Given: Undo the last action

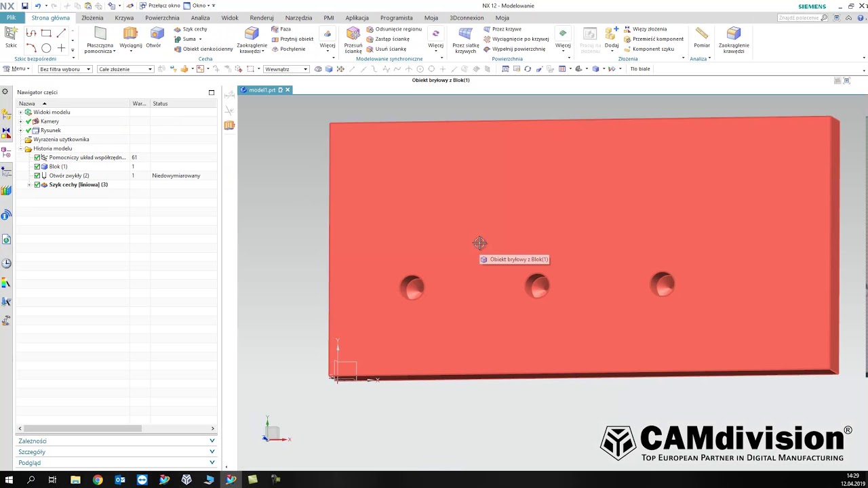Looking at the screenshot, I should (x=37, y=5).
